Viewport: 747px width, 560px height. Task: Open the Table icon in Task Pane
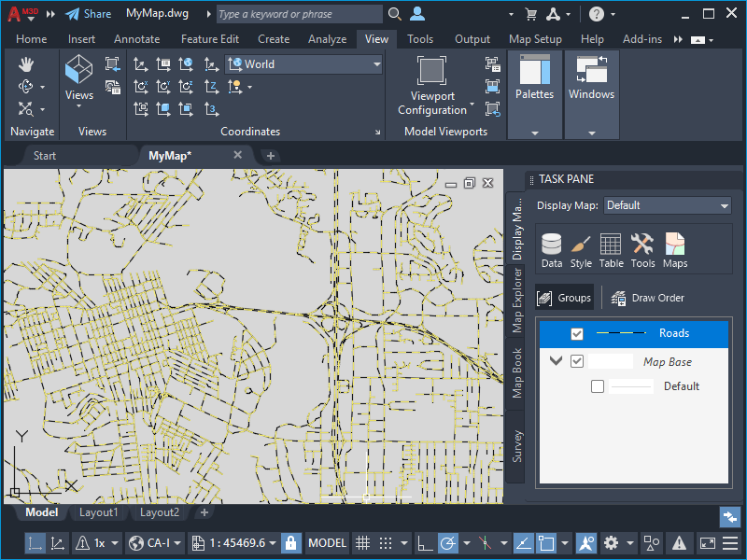(x=611, y=250)
